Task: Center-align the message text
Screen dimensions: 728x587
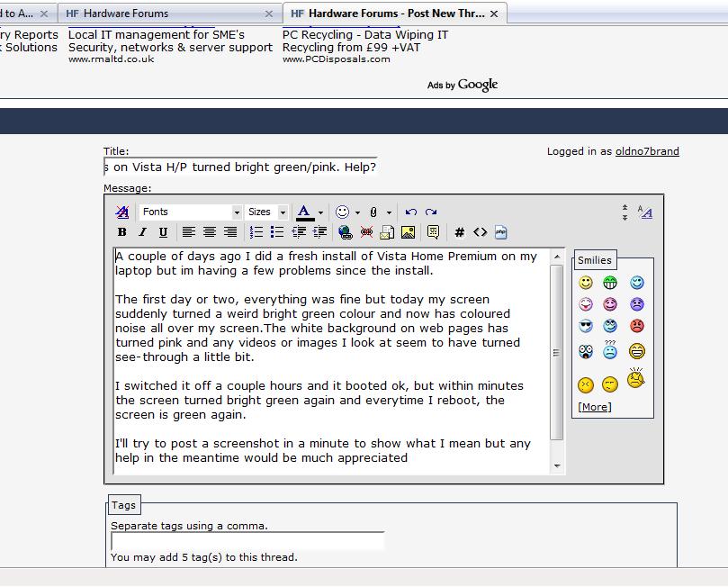Action: (210, 232)
